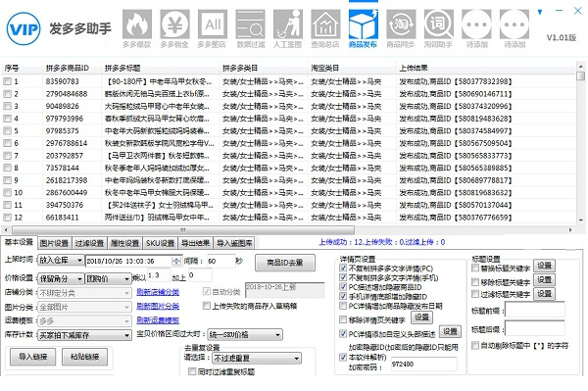588x391 pixels.
Task: Click the 加密密码 input field
Action: (424, 364)
